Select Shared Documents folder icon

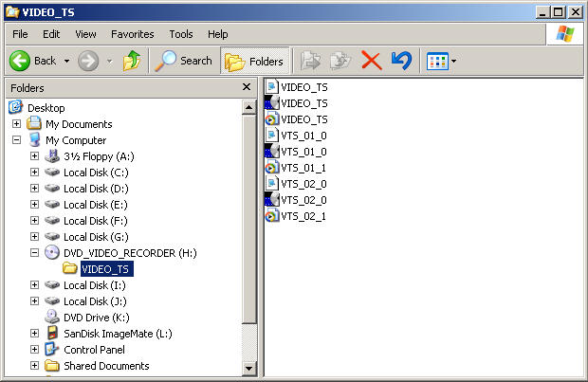pyautogui.click(x=52, y=366)
